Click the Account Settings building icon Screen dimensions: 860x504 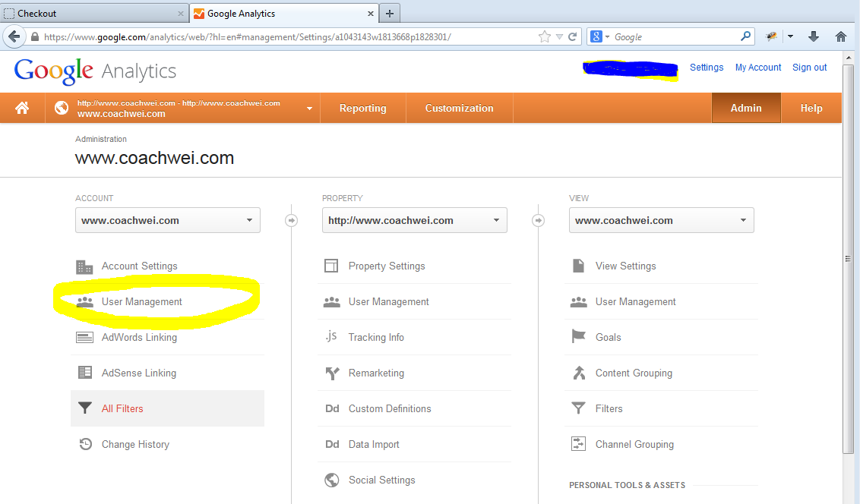click(x=84, y=266)
